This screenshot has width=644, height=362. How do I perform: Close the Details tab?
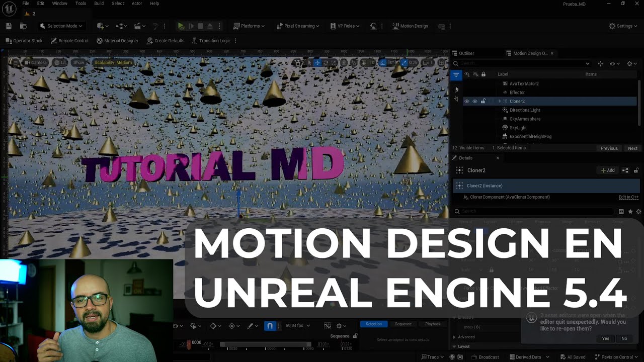point(498,158)
